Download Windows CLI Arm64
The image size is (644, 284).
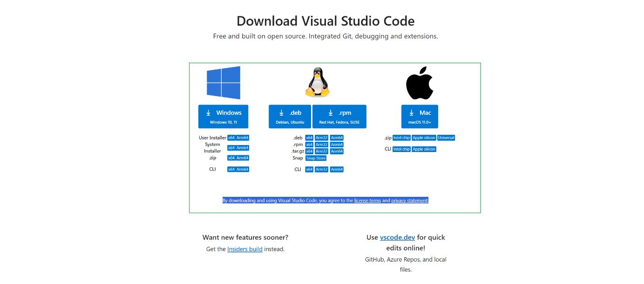(243, 169)
